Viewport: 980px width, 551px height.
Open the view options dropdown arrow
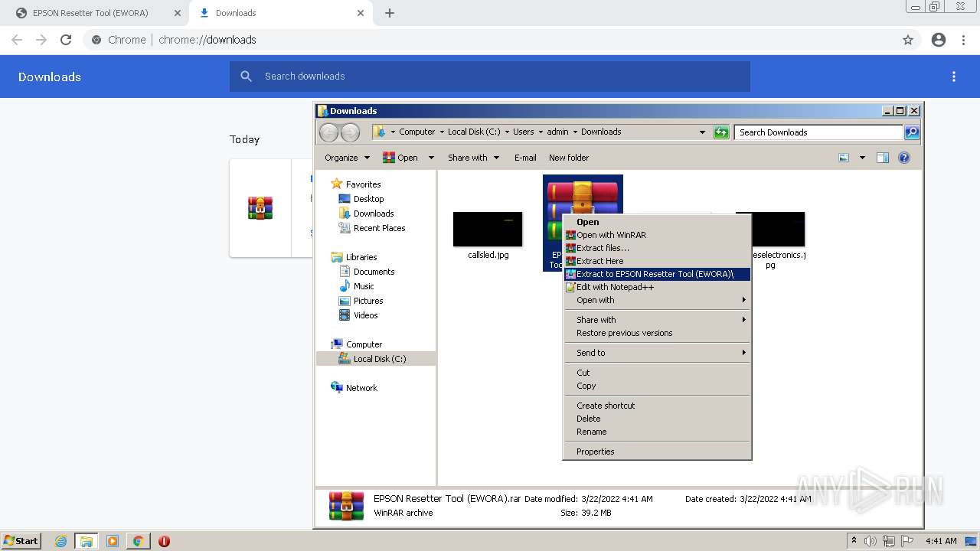click(x=862, y=158)
